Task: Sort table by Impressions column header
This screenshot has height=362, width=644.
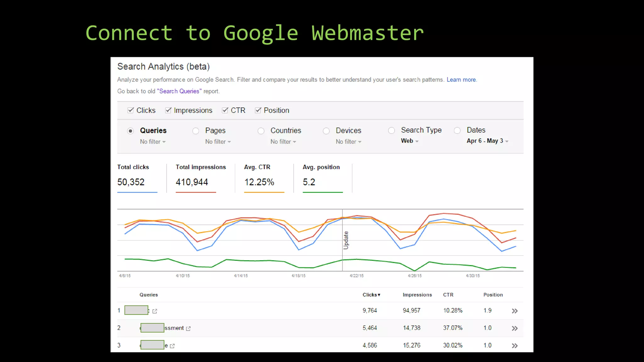Action: coord(417,295)
